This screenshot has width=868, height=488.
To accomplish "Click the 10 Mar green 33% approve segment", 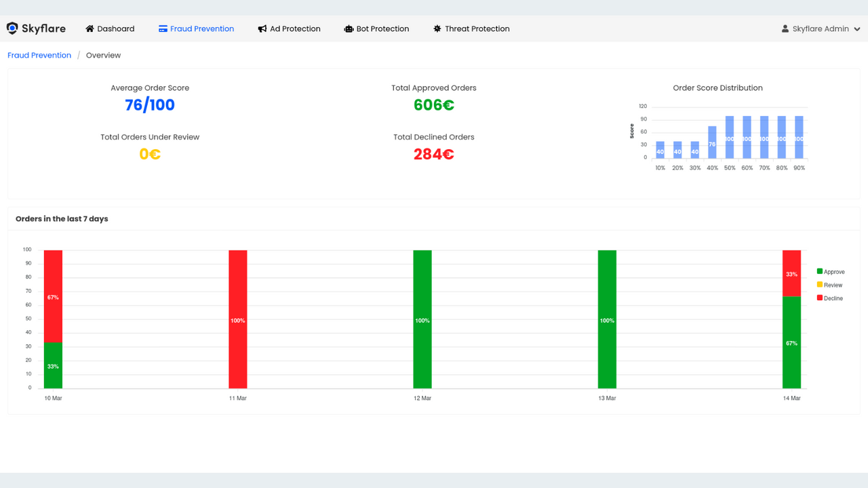I will [x=53, y=365].
